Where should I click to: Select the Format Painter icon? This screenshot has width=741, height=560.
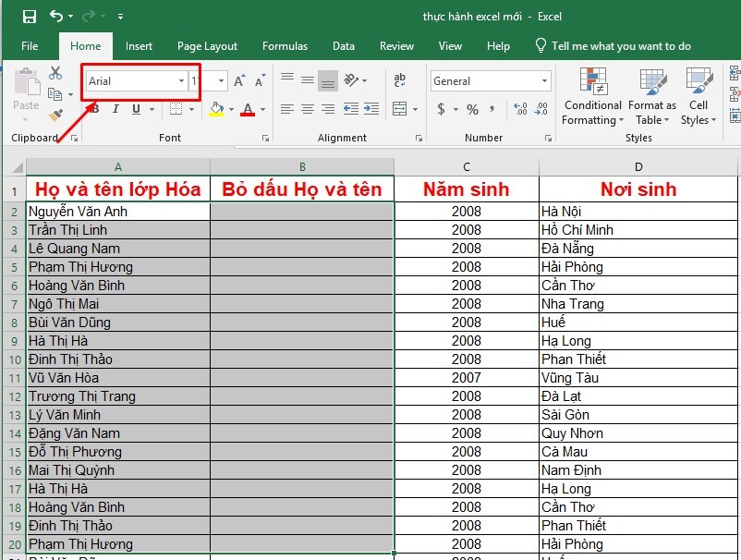(55, 114)
